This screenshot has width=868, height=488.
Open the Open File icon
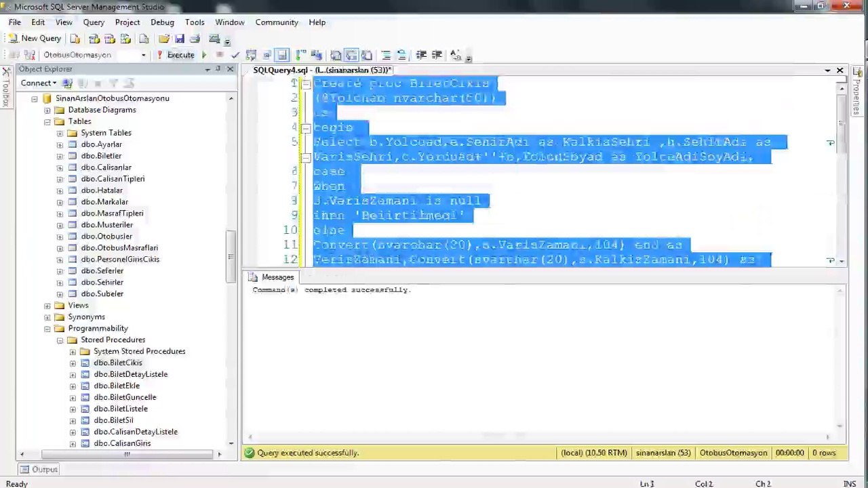pyautogui.click(x=165, y=39)
